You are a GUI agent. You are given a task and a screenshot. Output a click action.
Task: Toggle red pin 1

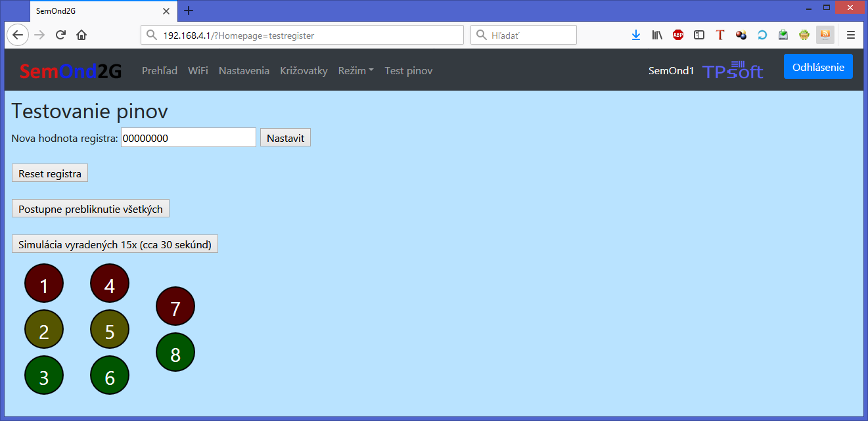[44, 284]
